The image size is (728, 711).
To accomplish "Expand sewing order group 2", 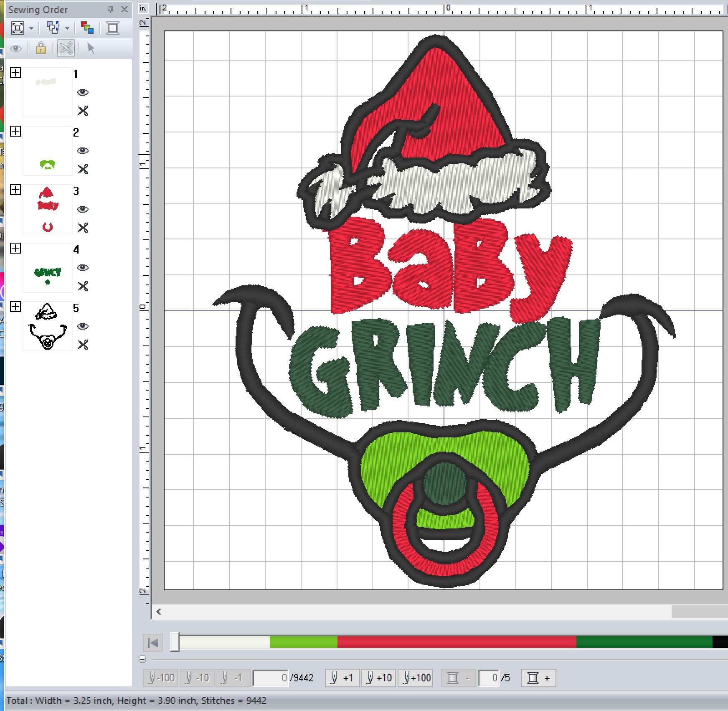I will click(15, 131).
